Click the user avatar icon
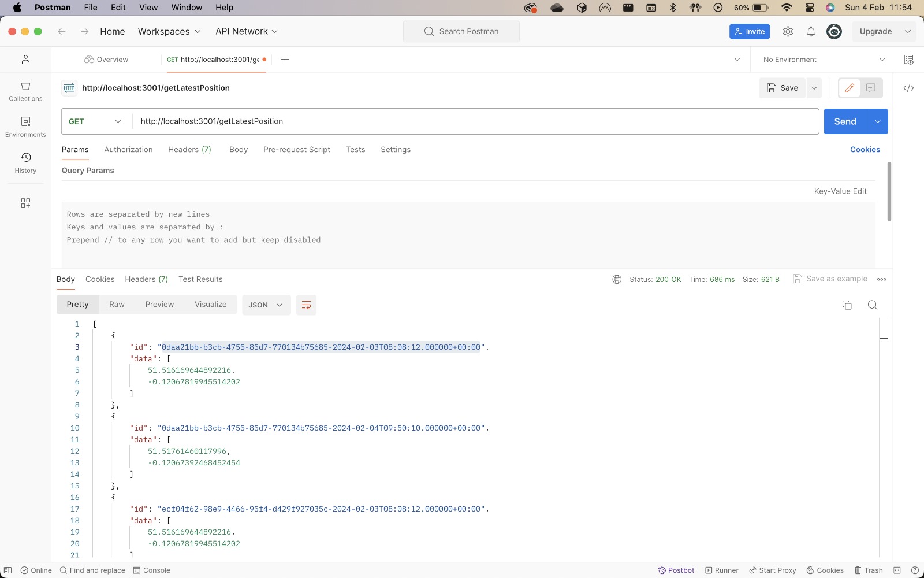Image resolution: width=924 pixels, height=578 pixels. (x=834, y=31)
